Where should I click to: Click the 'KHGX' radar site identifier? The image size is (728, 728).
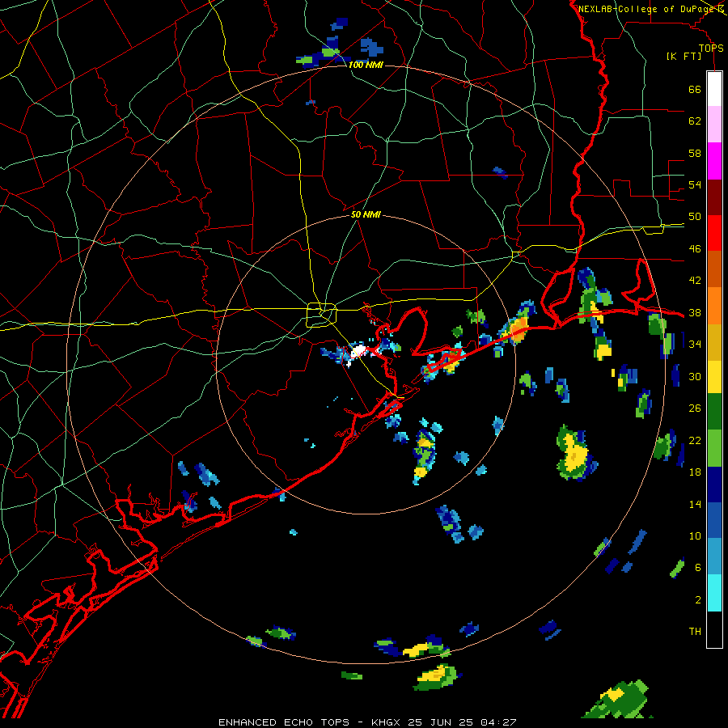(386, 722)
